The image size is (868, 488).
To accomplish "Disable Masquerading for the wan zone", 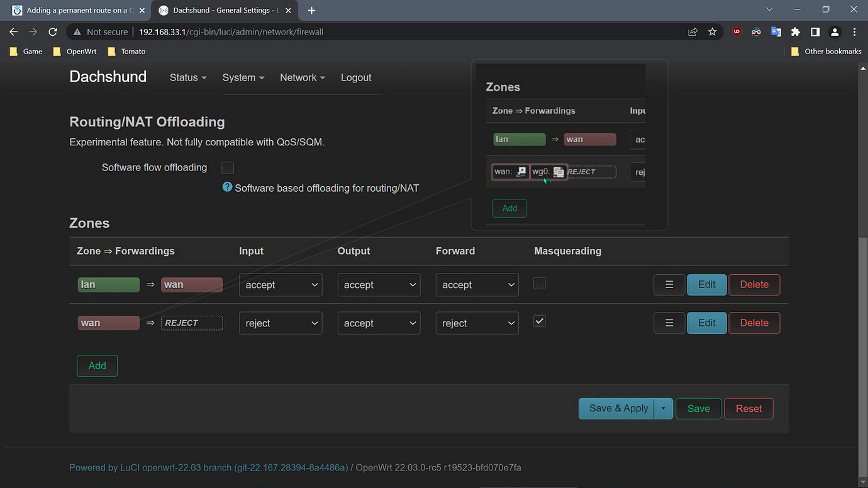I will 539,321.
